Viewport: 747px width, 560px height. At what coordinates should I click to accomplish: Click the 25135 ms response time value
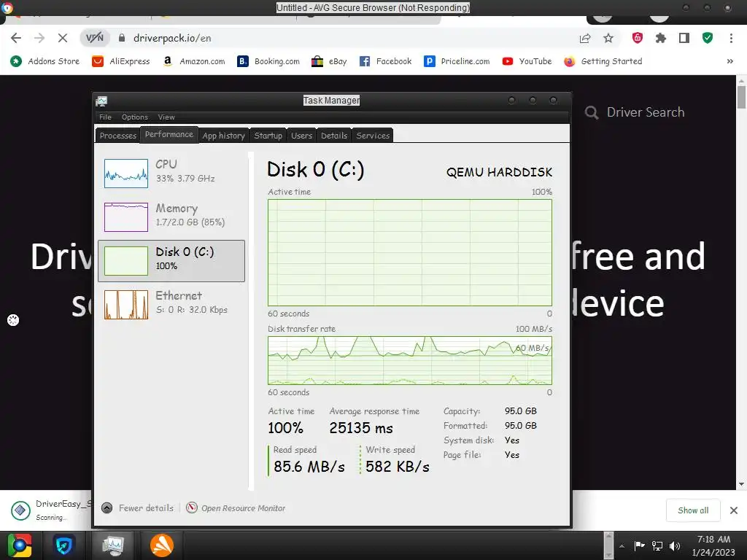[361, 428]
